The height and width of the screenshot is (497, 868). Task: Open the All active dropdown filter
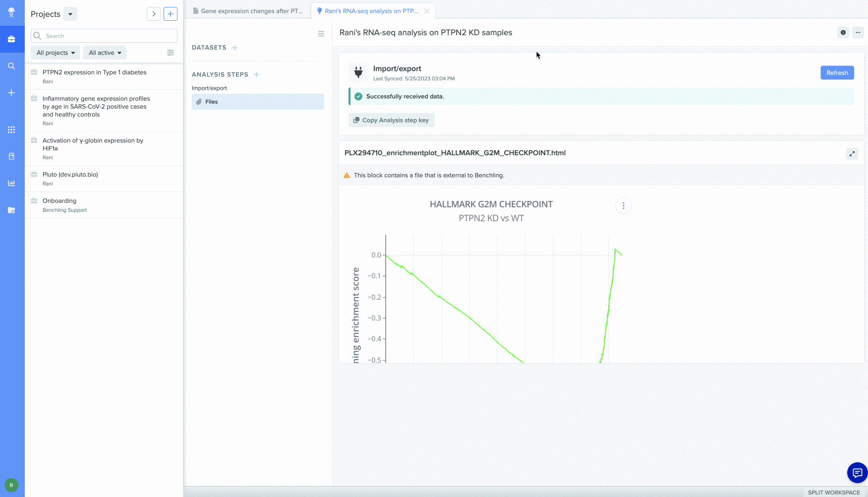point(105,53)
